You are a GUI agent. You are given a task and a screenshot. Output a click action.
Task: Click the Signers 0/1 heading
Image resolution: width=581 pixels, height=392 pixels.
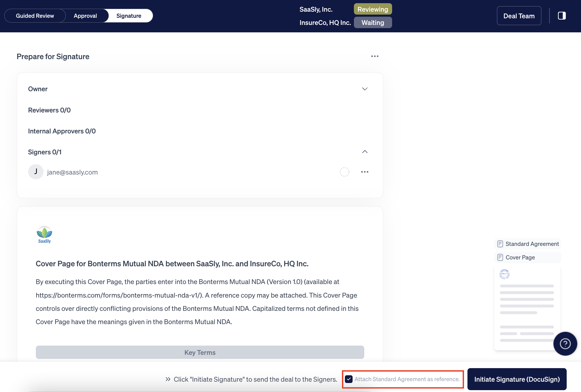pyautogui.click(x=45, y=152)
